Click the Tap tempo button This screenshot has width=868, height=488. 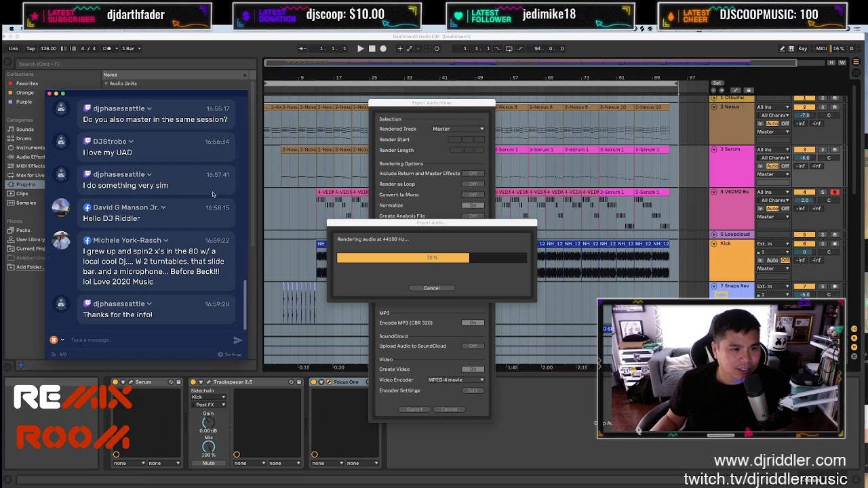[31, 49]
